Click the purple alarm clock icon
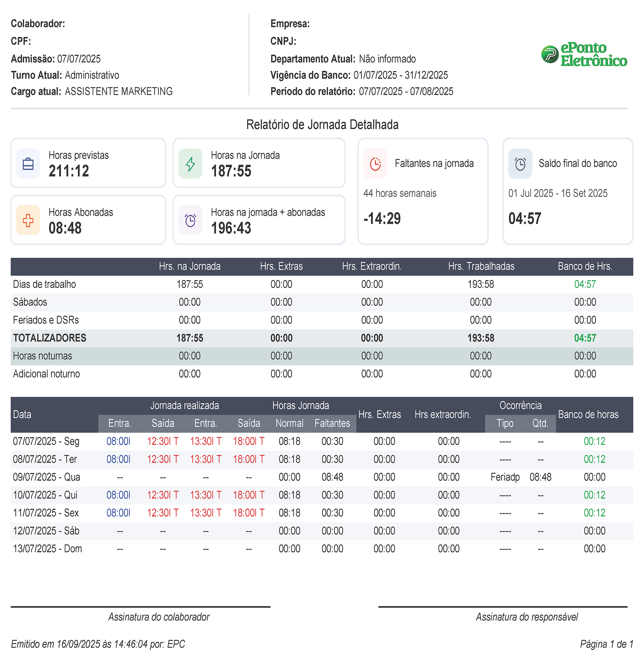 (x=190, y=220)
